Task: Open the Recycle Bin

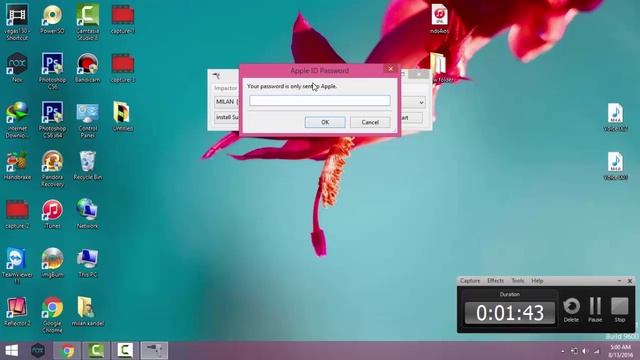Action: tap(87, 165)
